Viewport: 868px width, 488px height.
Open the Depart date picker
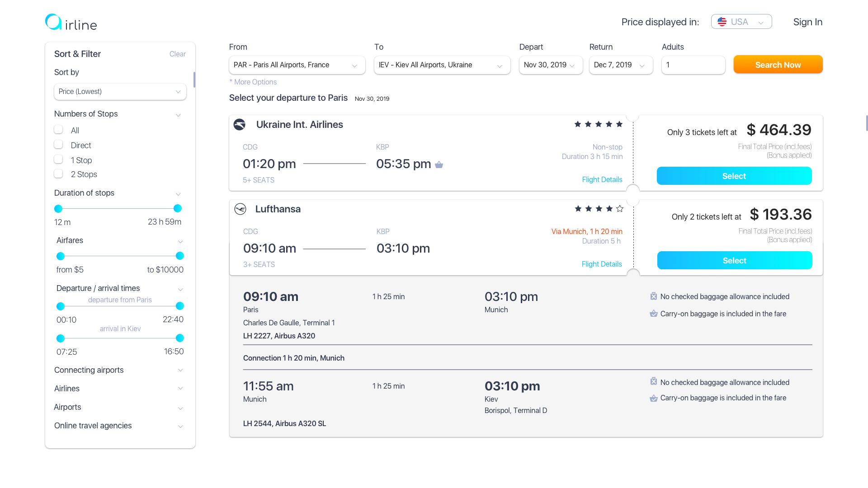point(551,65)
